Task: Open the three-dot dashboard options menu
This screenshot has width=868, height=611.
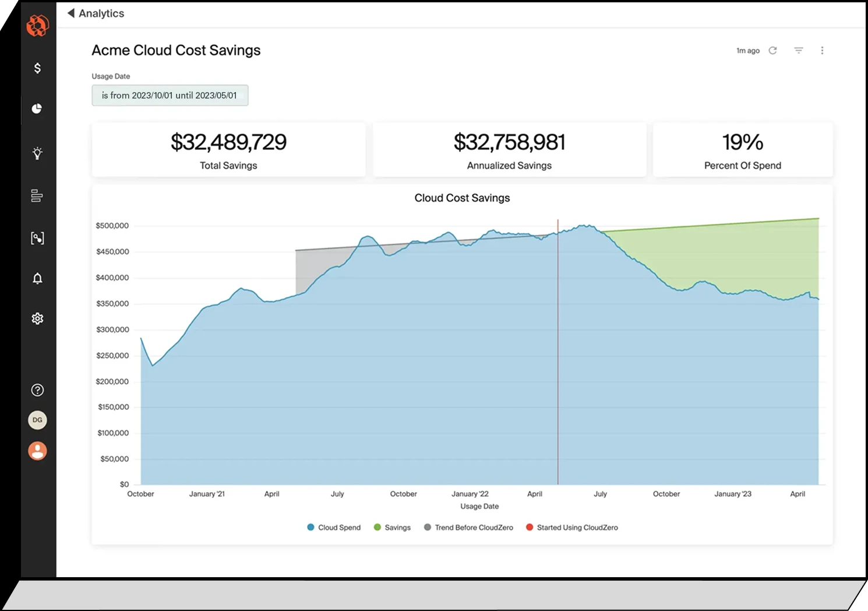Action: tap(822, 51)
